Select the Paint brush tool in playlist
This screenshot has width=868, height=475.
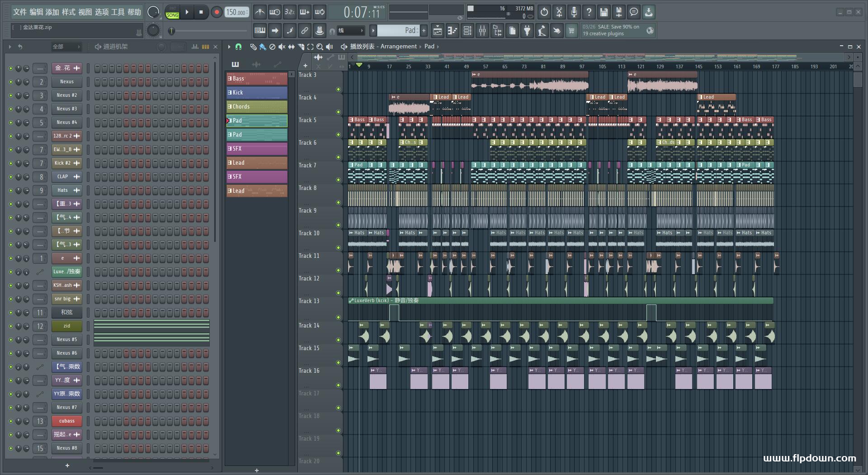pos(263,47)
